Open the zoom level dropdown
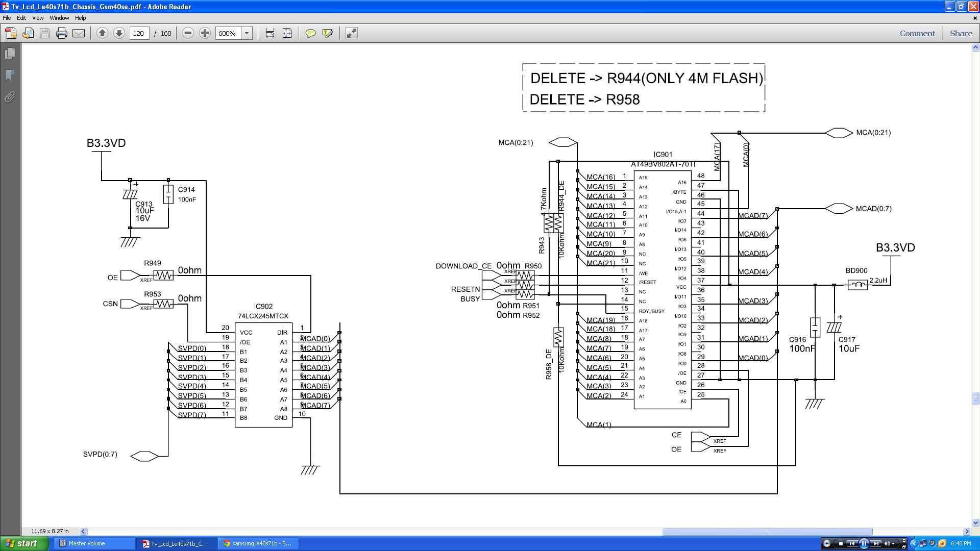The width and height of the screenshot is (980, 551). point(247,33)
